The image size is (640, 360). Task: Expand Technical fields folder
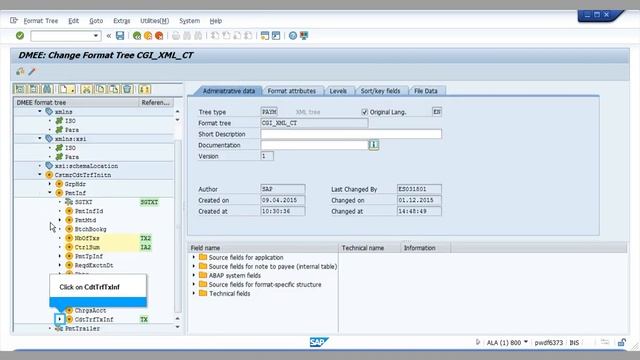tap(194, 293)
